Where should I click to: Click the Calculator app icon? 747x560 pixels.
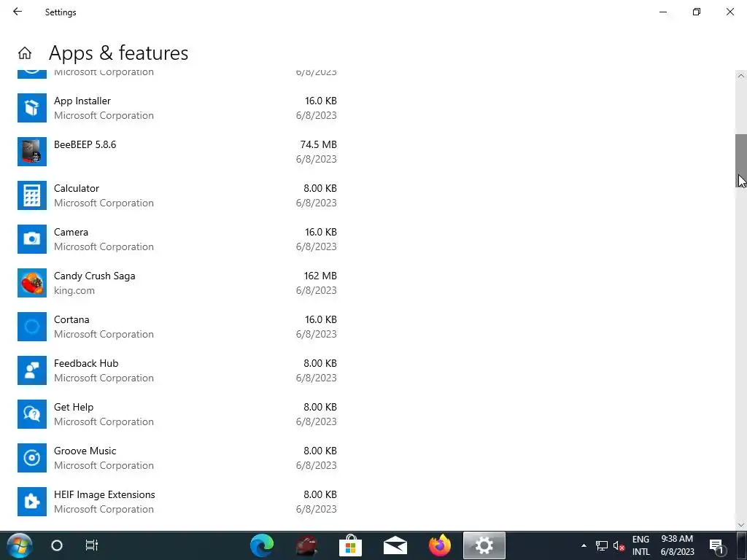point(32,195)
